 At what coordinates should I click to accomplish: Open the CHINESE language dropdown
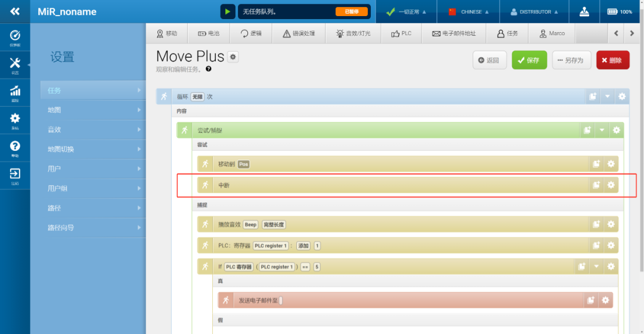click(469, 11)
